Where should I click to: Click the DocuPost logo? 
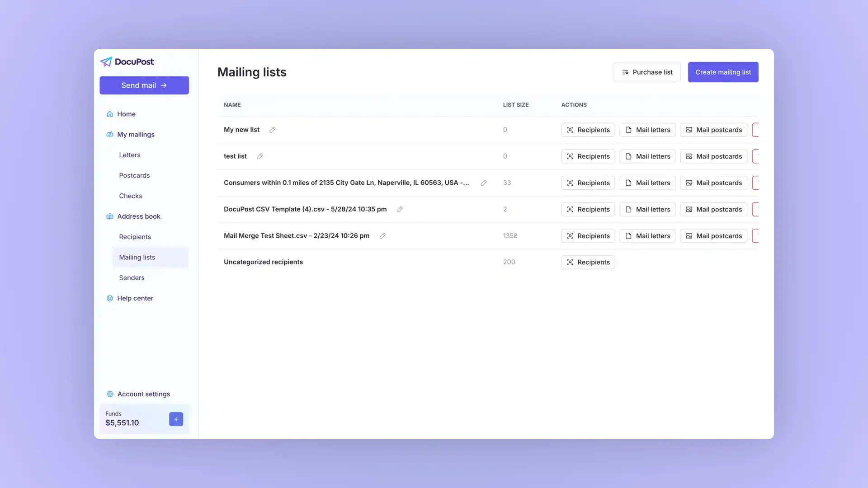click(127, 61)
